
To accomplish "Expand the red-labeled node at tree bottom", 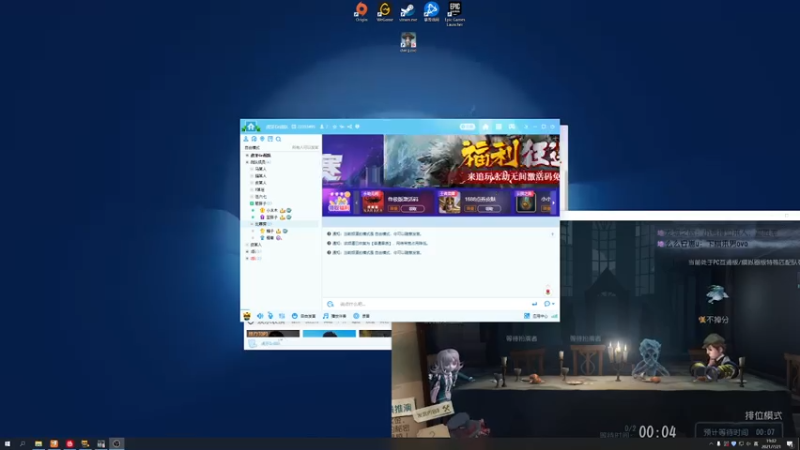I will click(247, 258).
